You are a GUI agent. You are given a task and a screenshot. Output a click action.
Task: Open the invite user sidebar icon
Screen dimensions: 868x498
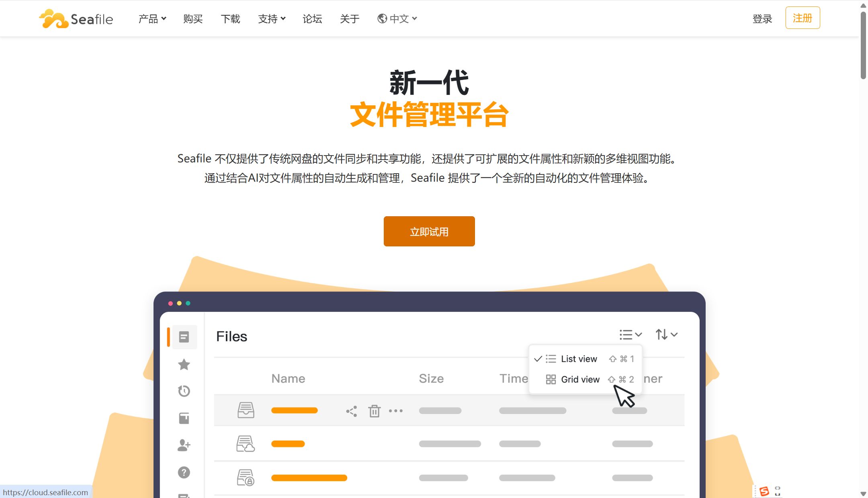pyautogui.click(x=183, y=445)
